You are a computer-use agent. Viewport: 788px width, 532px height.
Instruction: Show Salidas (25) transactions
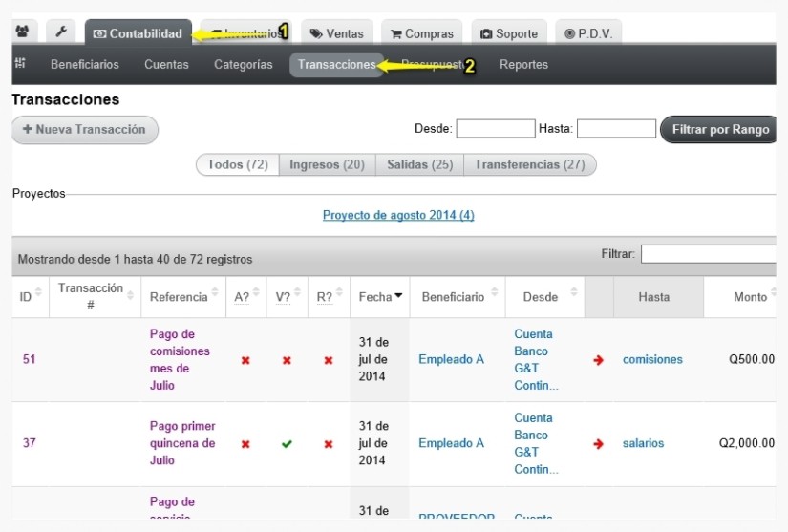[419, 165]
